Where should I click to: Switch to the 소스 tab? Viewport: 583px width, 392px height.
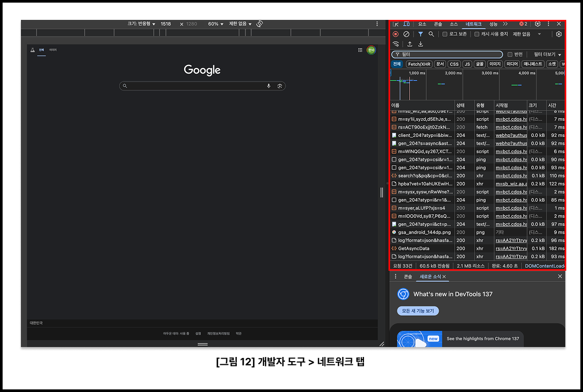[454, 24]
